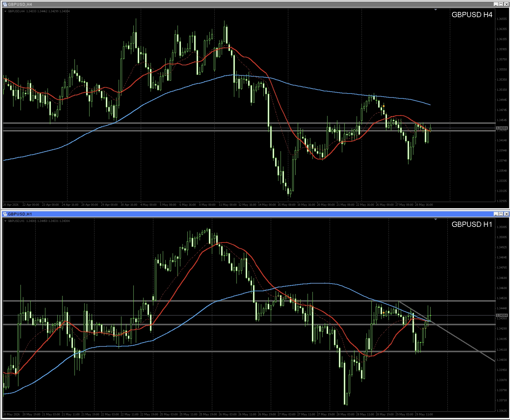Click price level 1.33625 on H1 axis
This screenshot has height=420, width=510.
502,411
